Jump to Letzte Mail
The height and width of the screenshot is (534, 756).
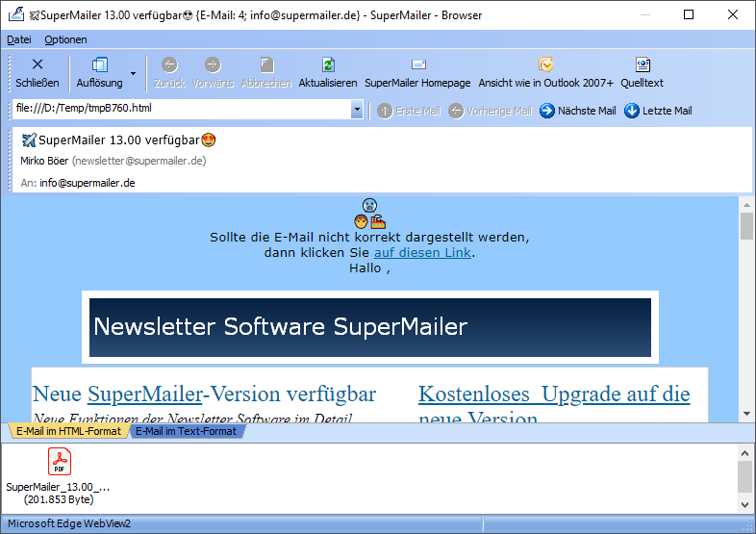[658, 111]
